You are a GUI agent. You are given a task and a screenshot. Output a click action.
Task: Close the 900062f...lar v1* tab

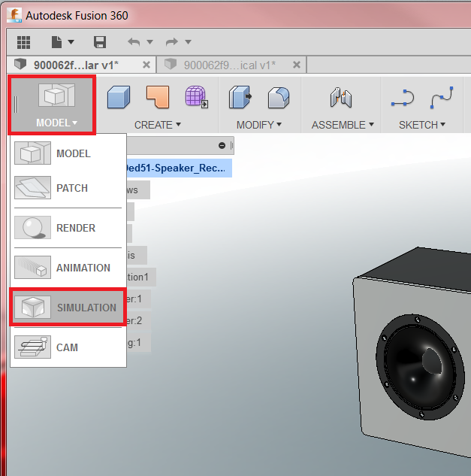(x=146, y=65)
